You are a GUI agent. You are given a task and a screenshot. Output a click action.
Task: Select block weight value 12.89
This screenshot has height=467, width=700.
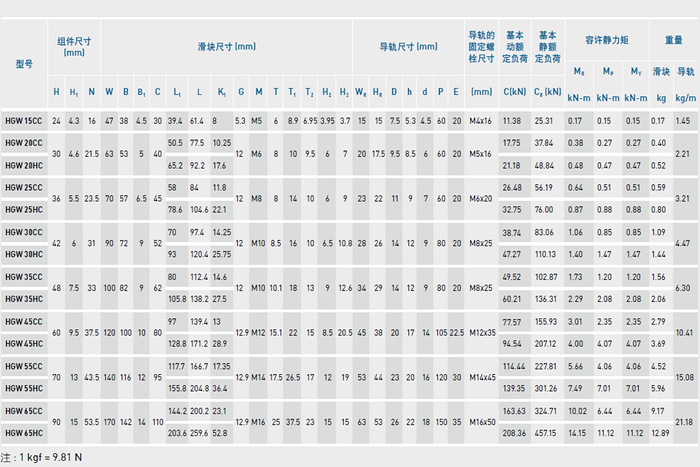tap(660, 433)
